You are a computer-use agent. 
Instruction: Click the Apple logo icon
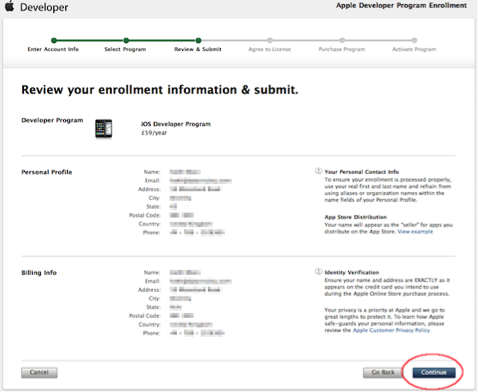tap(9, 6)
